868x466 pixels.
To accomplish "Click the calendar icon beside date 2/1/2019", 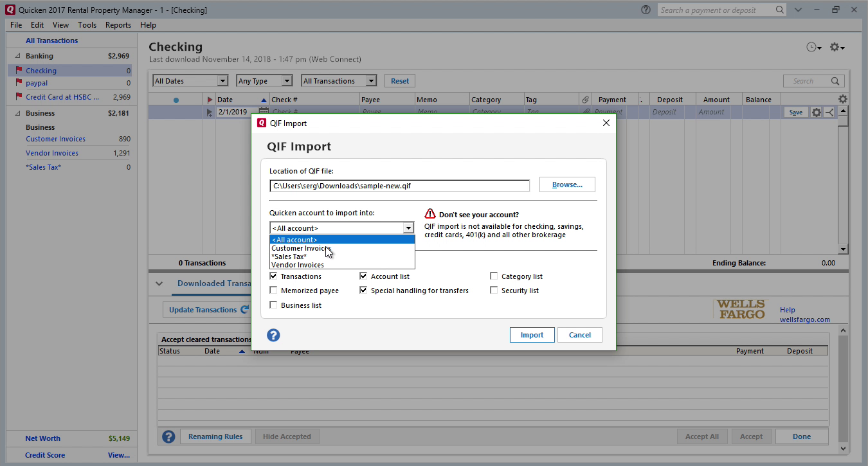I will [x=263, y=112].
